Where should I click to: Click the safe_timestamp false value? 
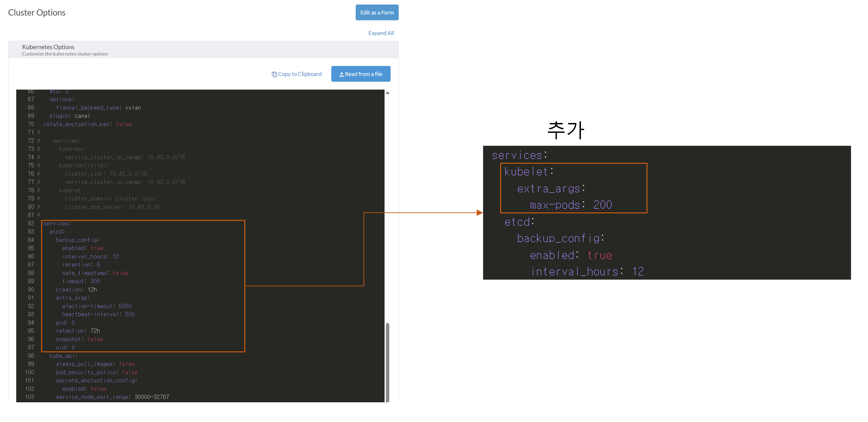point(120,273)
